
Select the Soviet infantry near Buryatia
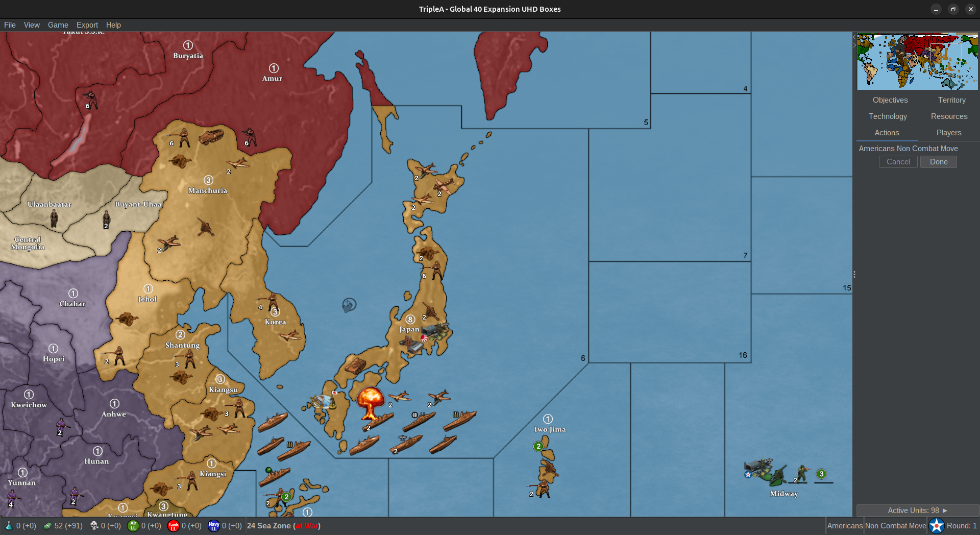pos(91,100)
